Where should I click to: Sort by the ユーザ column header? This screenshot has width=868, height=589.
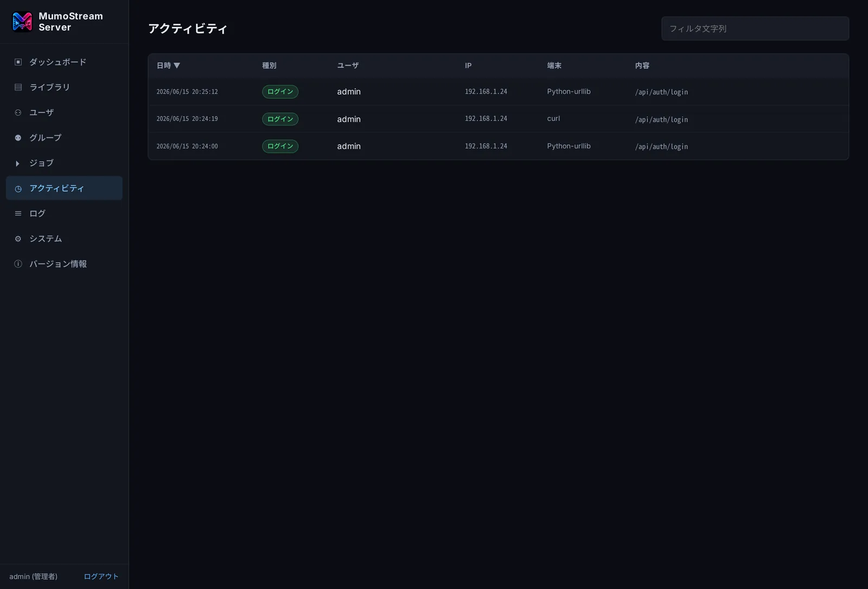348,66
